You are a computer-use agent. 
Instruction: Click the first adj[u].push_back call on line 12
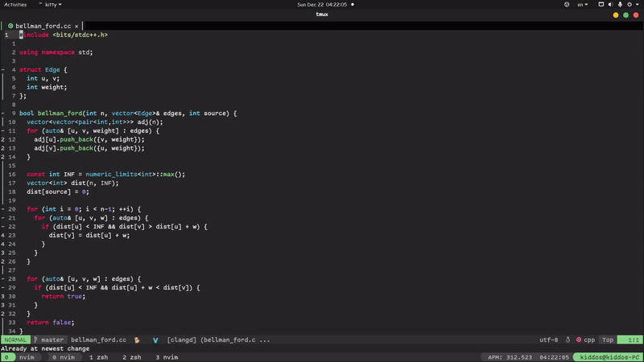[89, 139]
